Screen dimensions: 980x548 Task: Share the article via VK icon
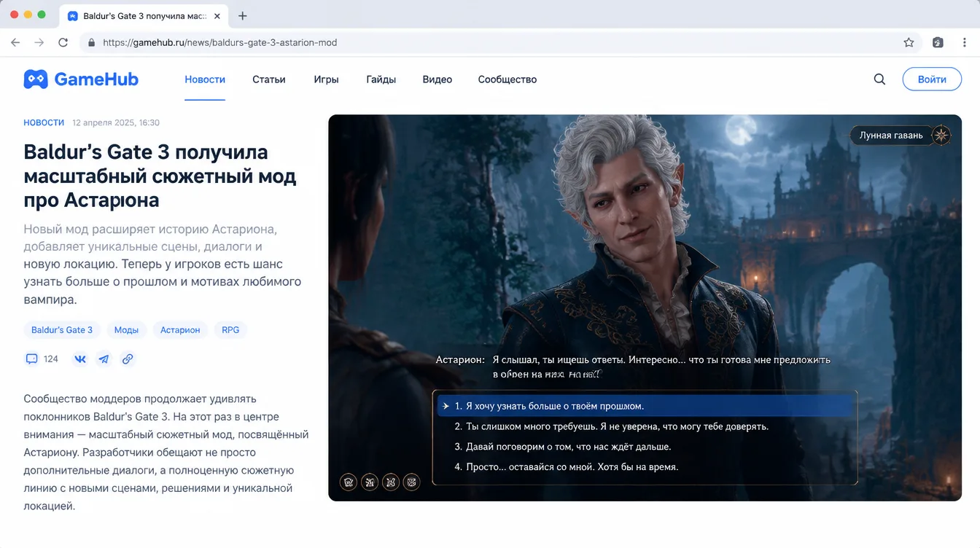pyautogui.click(x=80, y=359)
